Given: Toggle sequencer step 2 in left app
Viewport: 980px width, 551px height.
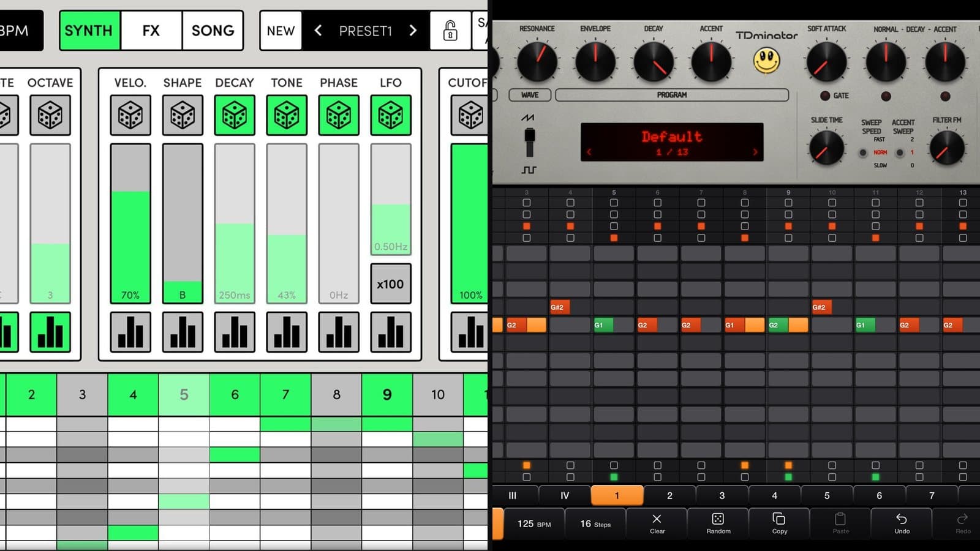Looking at the screenshot, I should (31, 395).
